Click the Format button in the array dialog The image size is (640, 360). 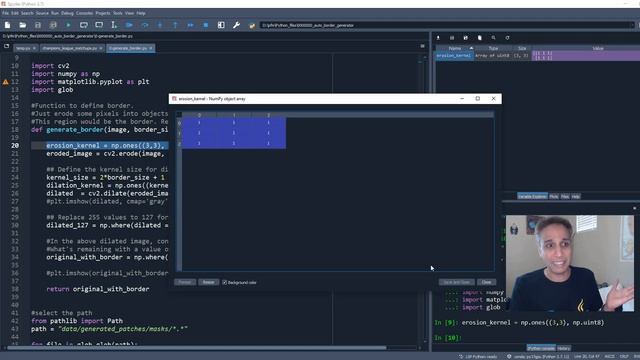[x=185, y=282]
